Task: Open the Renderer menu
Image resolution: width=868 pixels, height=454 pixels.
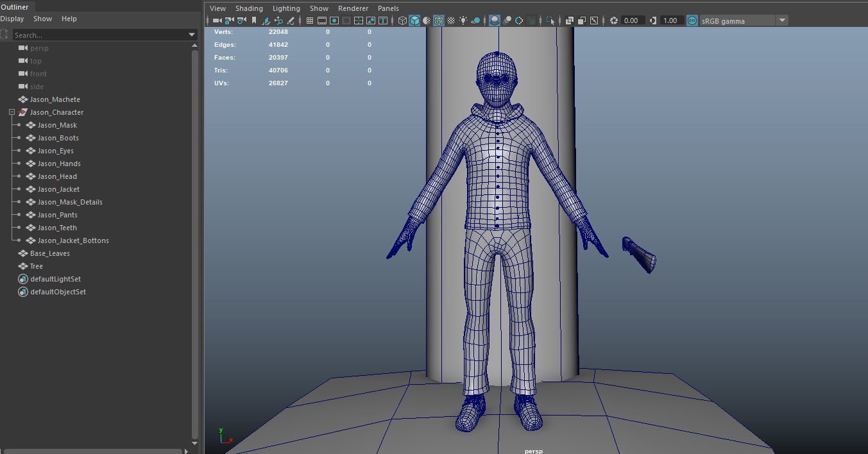Action: coord(353,8)
